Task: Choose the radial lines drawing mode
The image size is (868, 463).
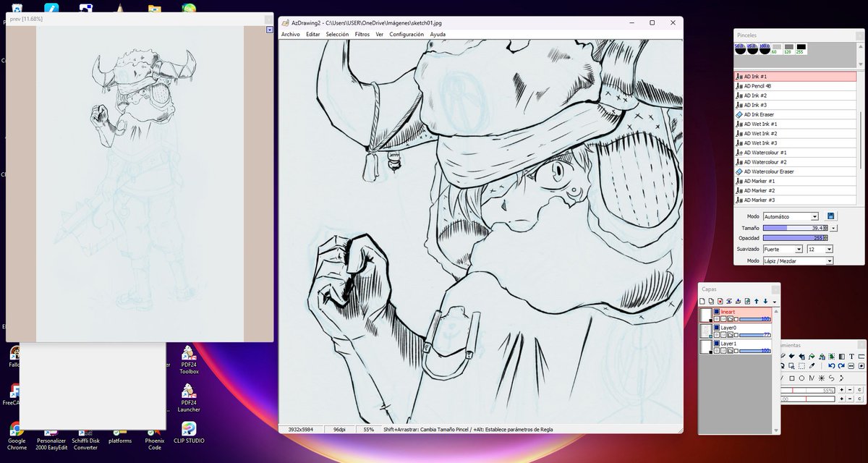Action: click(x=822, y=378)
